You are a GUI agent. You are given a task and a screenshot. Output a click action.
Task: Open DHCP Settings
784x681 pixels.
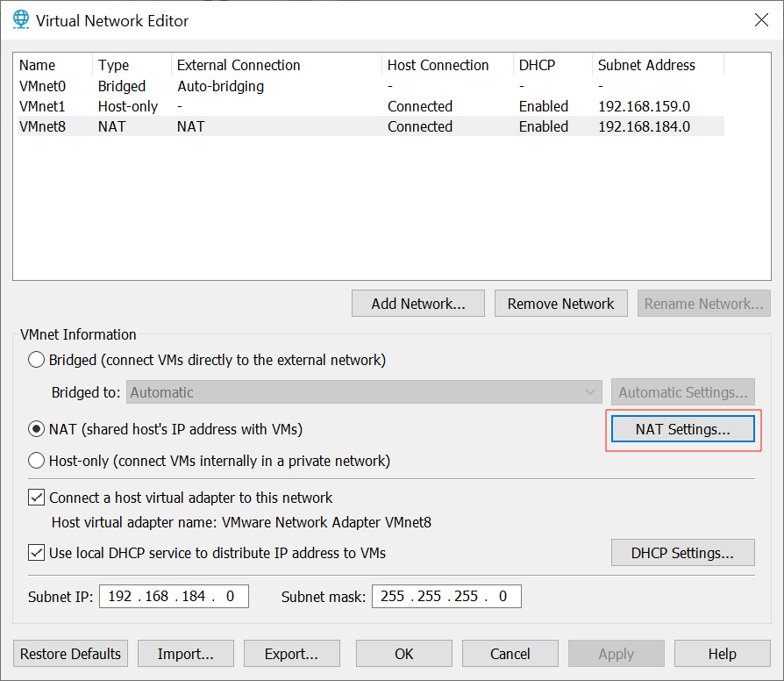[x=683, y=553]
